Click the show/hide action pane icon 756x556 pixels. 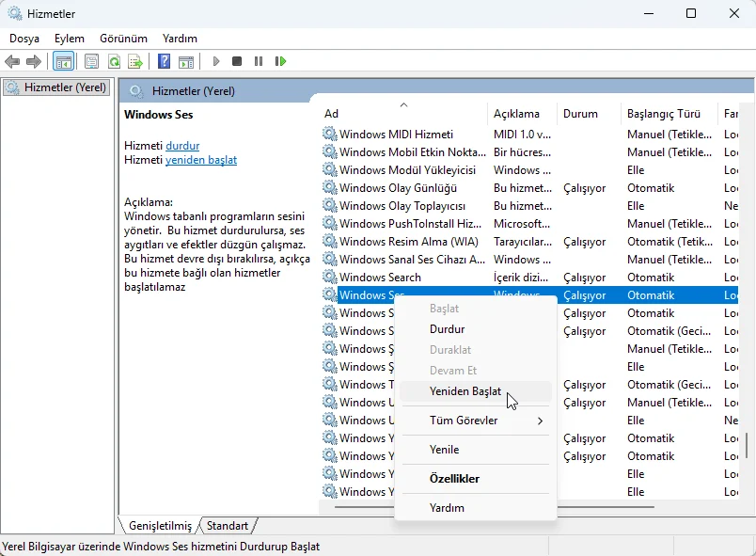[186, 61]
